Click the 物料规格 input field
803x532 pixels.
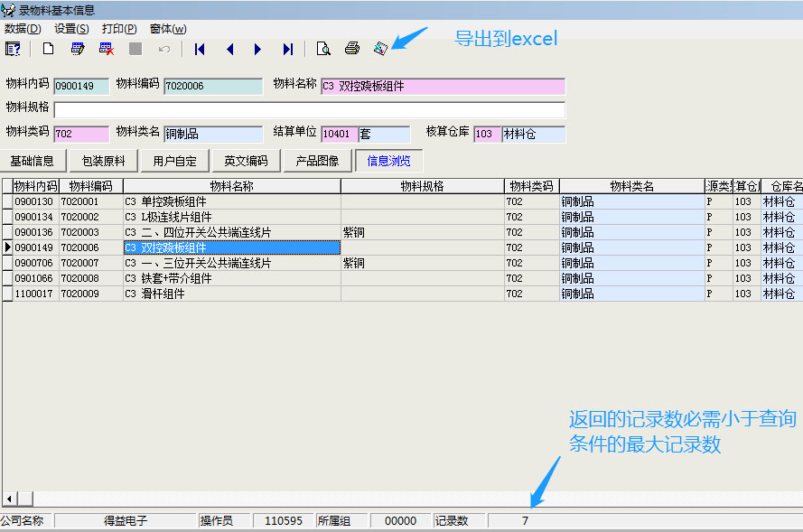pos(309,110)
